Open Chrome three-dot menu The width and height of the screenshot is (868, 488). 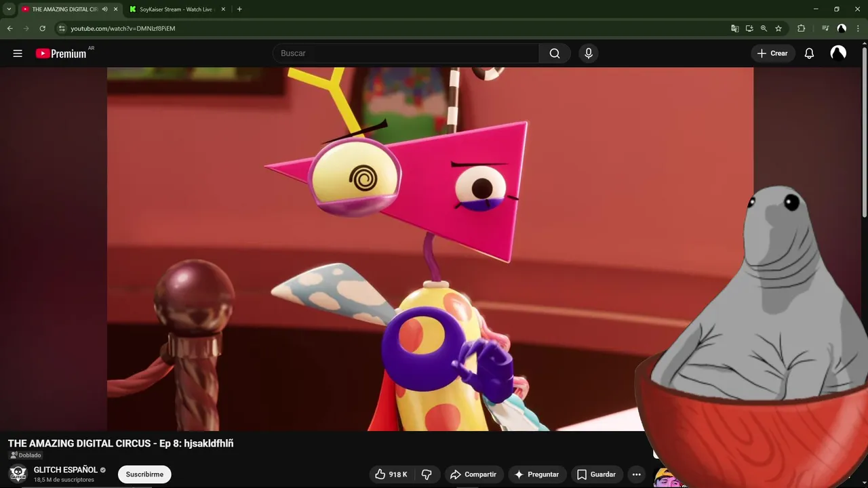pos(858,28)
